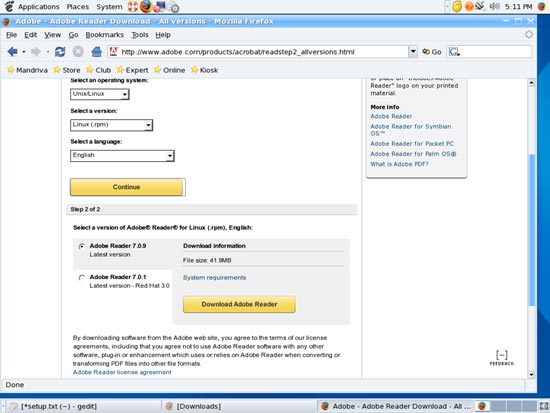Open the Adobe Reader for Symbian OS link
The image size is (550, 413).
tap(411, 130)
